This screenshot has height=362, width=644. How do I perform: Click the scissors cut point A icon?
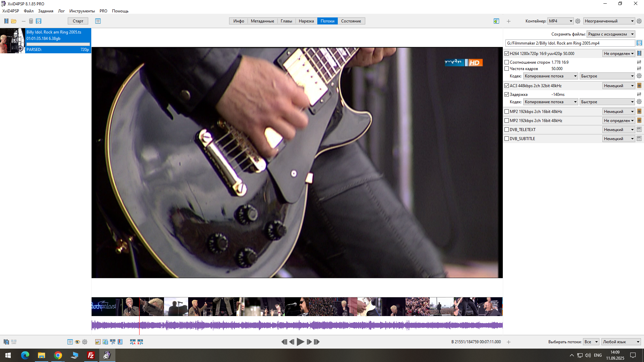[x=133, y=342]
